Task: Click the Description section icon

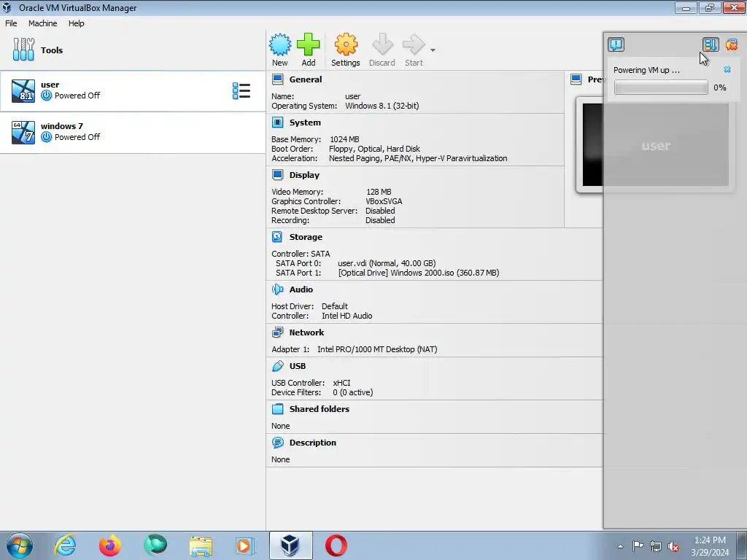Action: [278, 443]
